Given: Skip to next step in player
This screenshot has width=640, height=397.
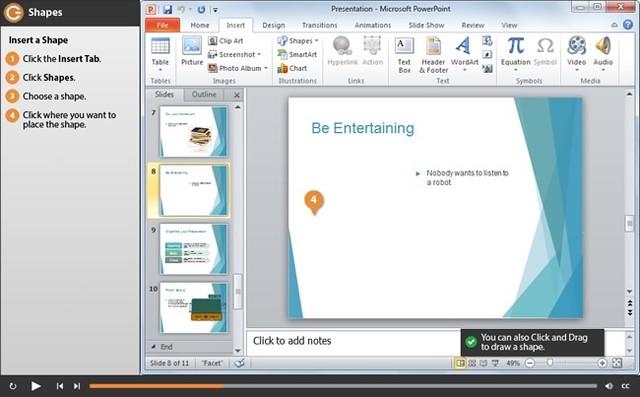Looking at the screenshot, I should pyautogui.click(x=77, y=386).
